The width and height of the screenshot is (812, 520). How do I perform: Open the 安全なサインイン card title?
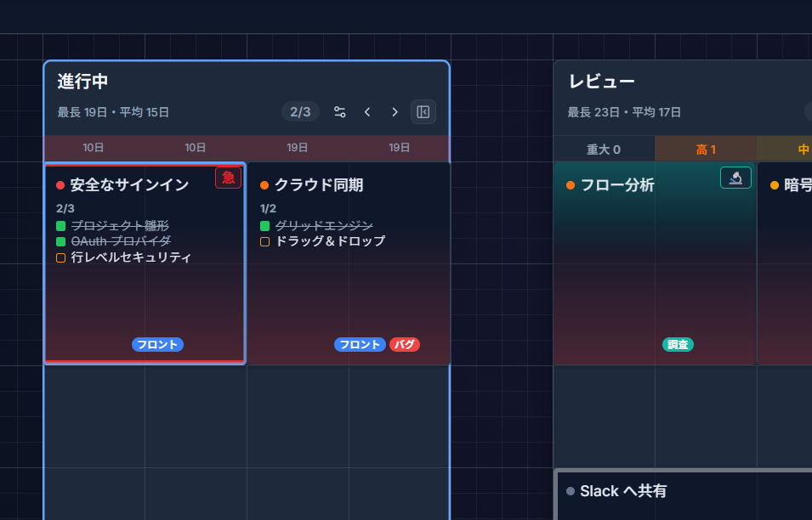(129, 184)
